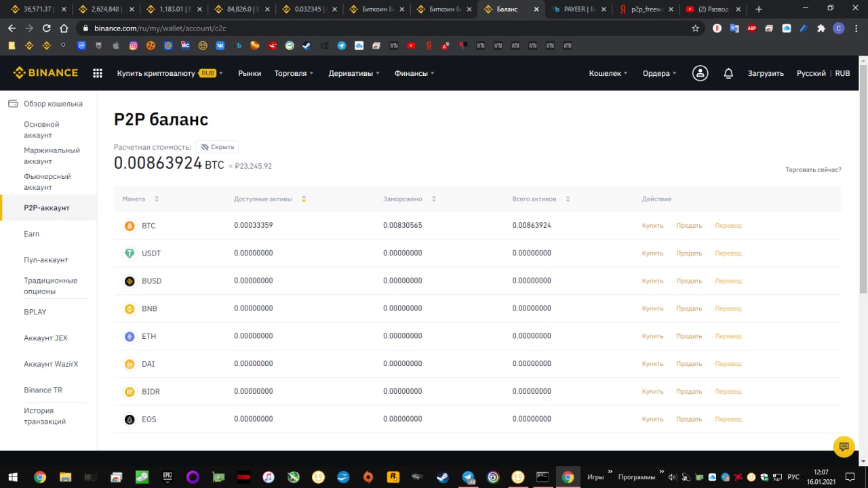Click the page vertical scrollbar
868x488 pixels.
[863, 179]
